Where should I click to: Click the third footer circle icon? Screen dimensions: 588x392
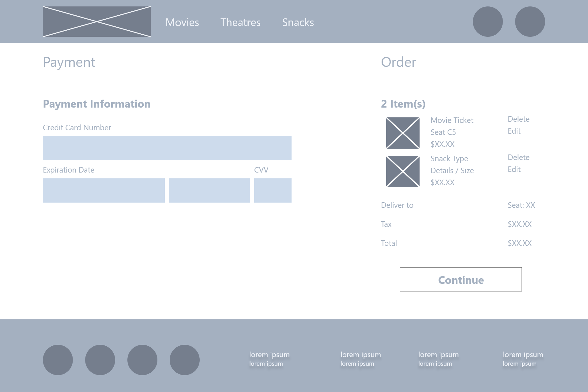tap(142, 360)
